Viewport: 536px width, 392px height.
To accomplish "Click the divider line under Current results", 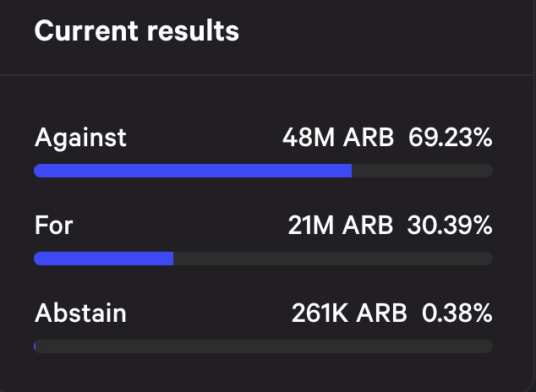I will coord(268,76).
